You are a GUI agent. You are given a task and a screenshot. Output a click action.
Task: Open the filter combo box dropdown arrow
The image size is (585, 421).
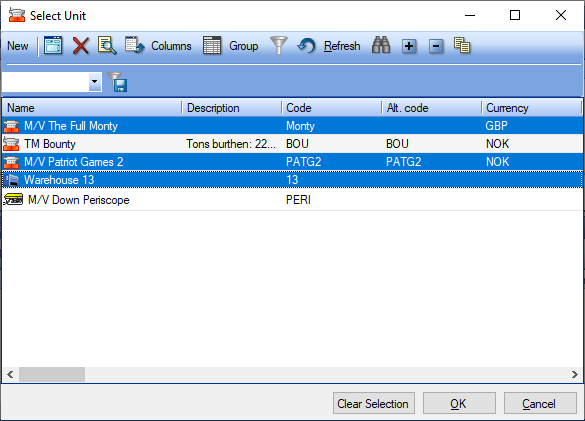95,81
